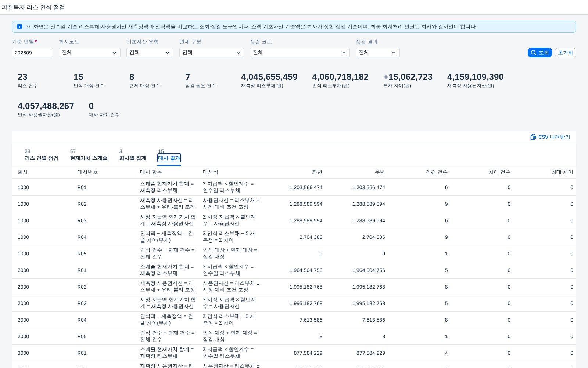Click the 면제 대상 건수 value 8

point(132,77)
